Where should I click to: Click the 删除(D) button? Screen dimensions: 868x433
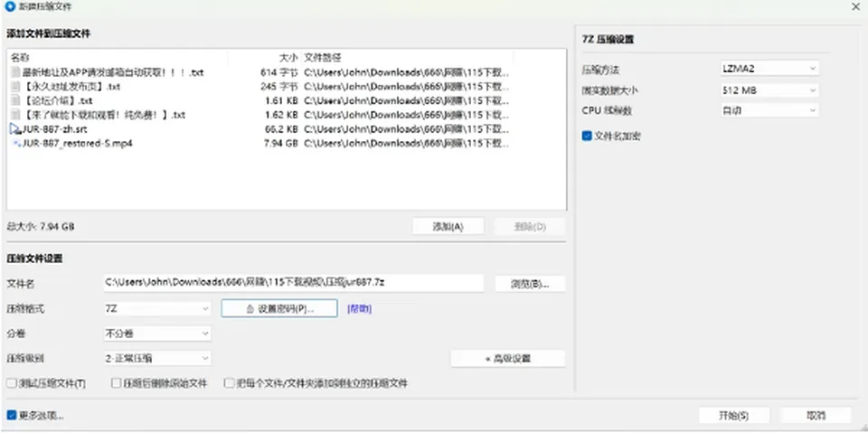coord(530,227)
